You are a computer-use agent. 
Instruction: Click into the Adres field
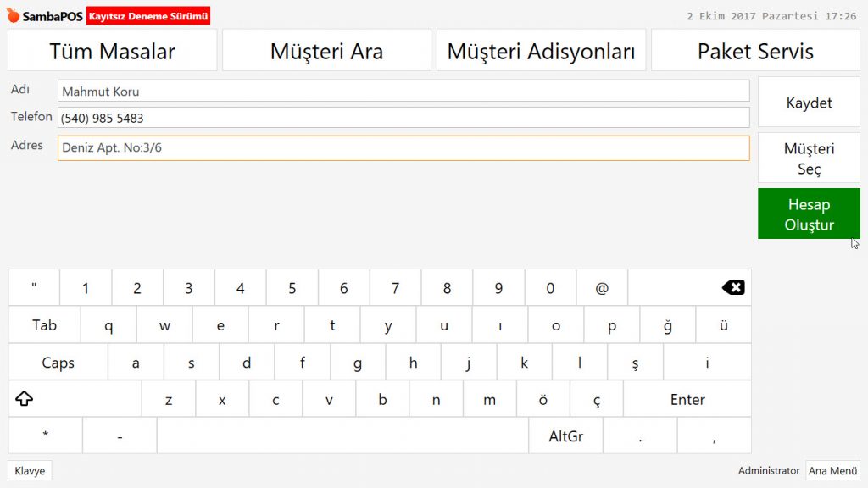pos(403,148)
